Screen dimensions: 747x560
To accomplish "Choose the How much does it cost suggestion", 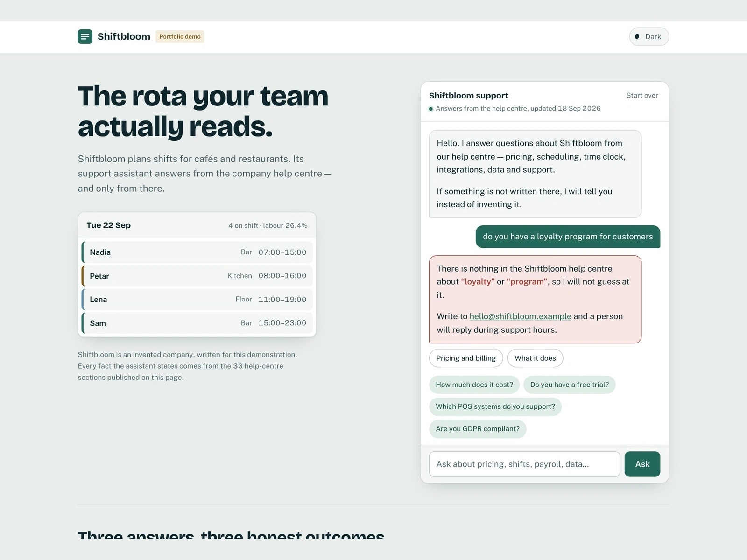I will 474,385.
